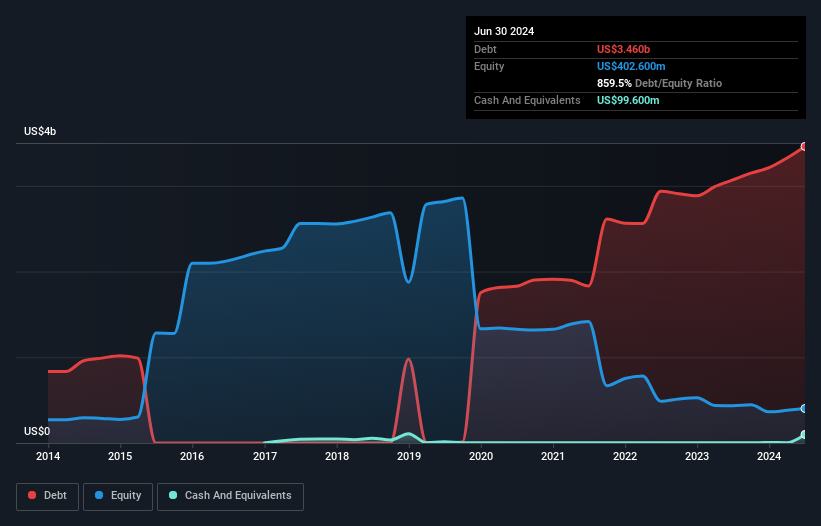821x526 pixels.
Task: Select the blue Equity endpoint marker for Jun 2024
Action: pyautogui.click(x=804, y=408)
